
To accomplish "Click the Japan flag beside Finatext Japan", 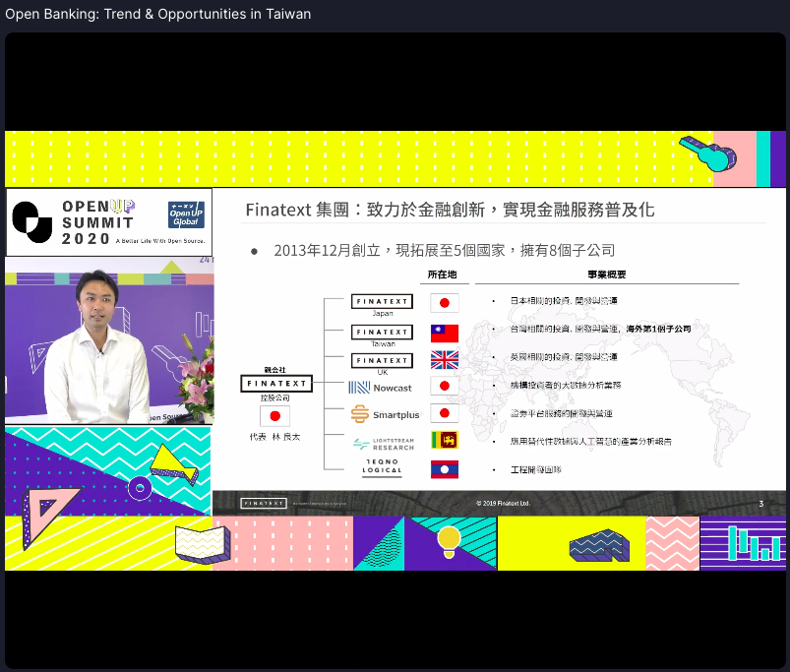I will pos(443,303).
